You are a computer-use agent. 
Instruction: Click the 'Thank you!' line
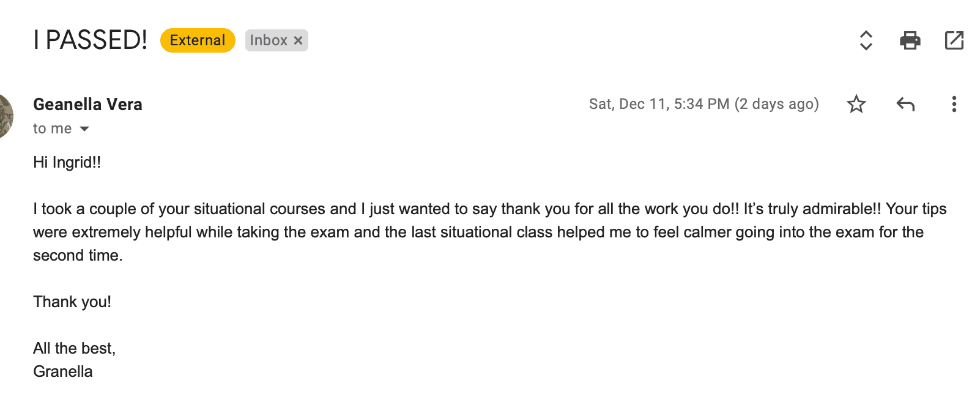tap(72, 302)
